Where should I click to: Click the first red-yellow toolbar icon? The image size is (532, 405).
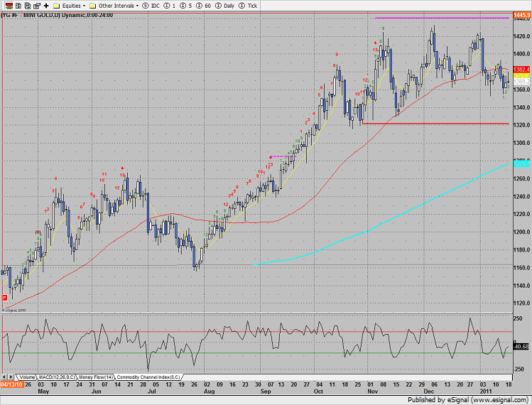point(6,5)
